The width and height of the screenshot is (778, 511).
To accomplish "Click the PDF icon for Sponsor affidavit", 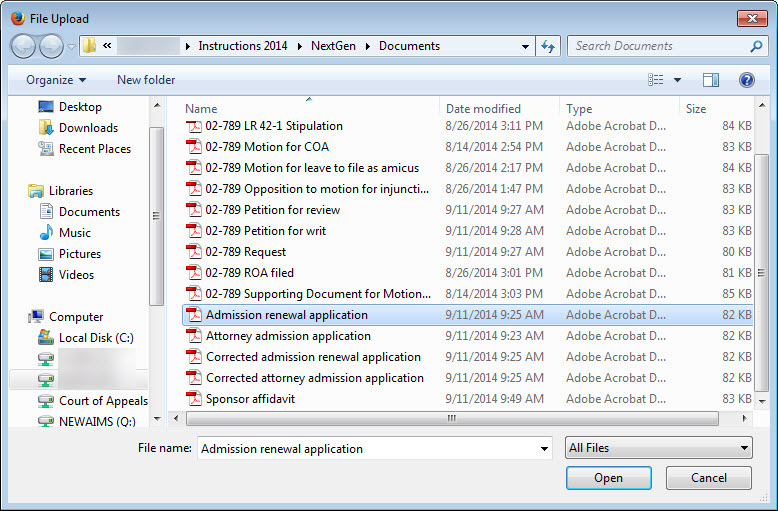I will 194,399.
